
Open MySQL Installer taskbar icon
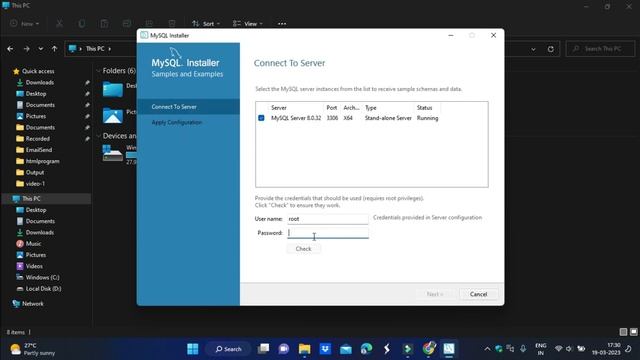(449, 349)
